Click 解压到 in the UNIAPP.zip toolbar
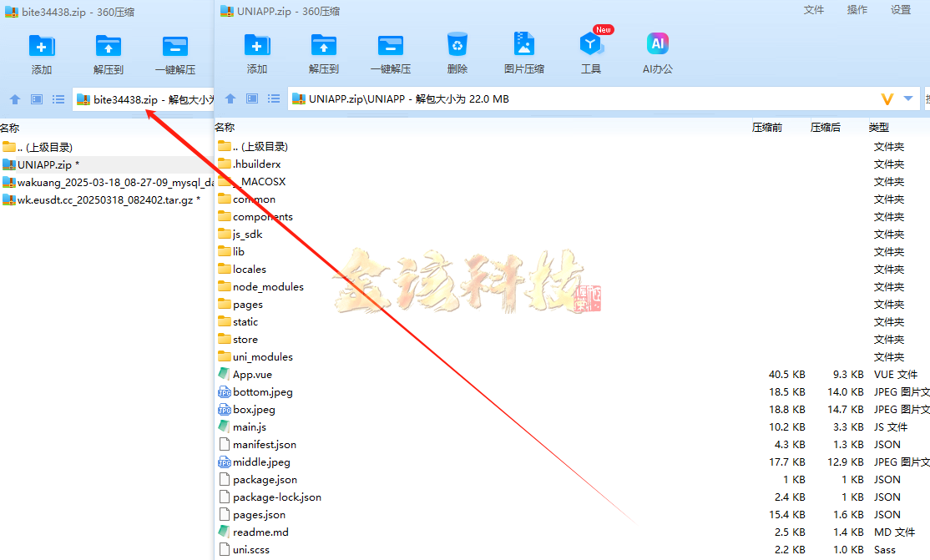This screenshot has width=930, height=560. tap(323, 45)
